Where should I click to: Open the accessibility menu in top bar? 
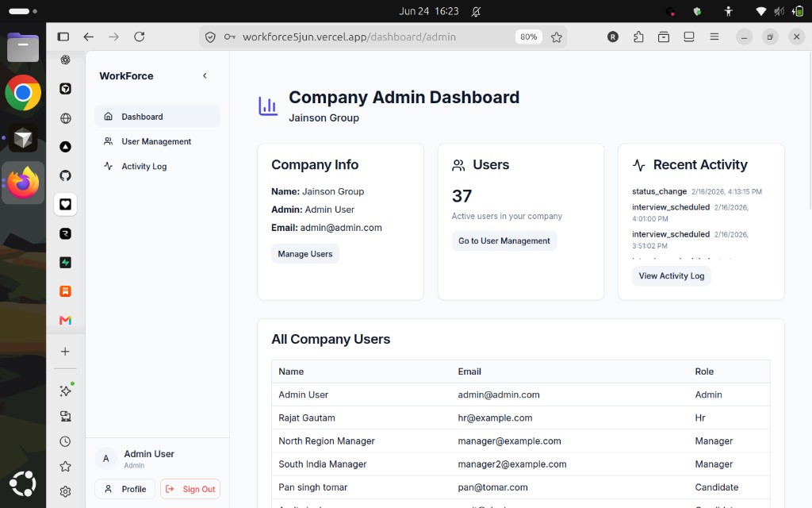tap(729, 11)
